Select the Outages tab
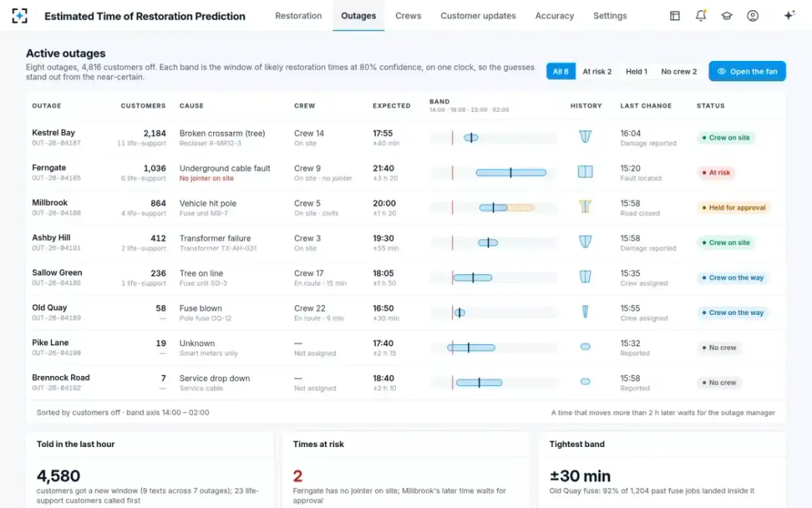The image size is (812, 508). 359,16
